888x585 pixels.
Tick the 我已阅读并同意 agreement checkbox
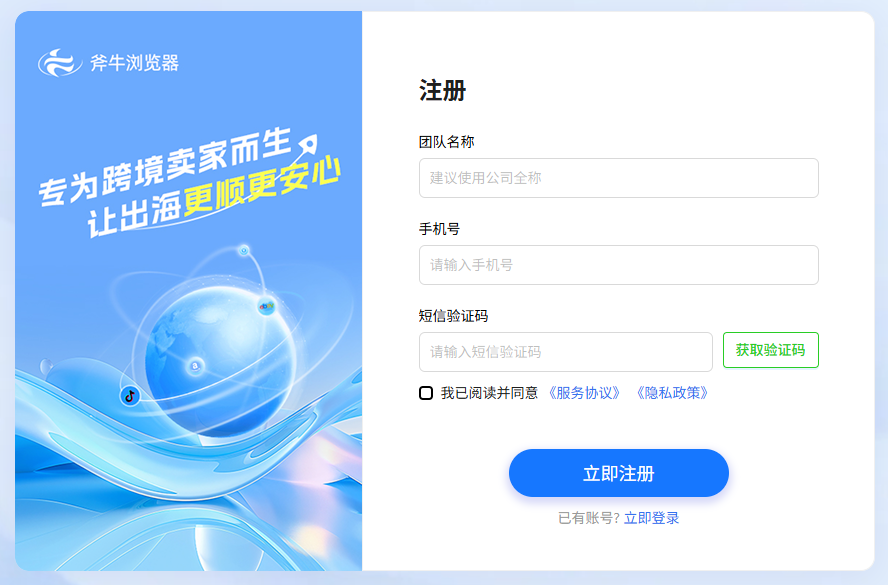426,393
